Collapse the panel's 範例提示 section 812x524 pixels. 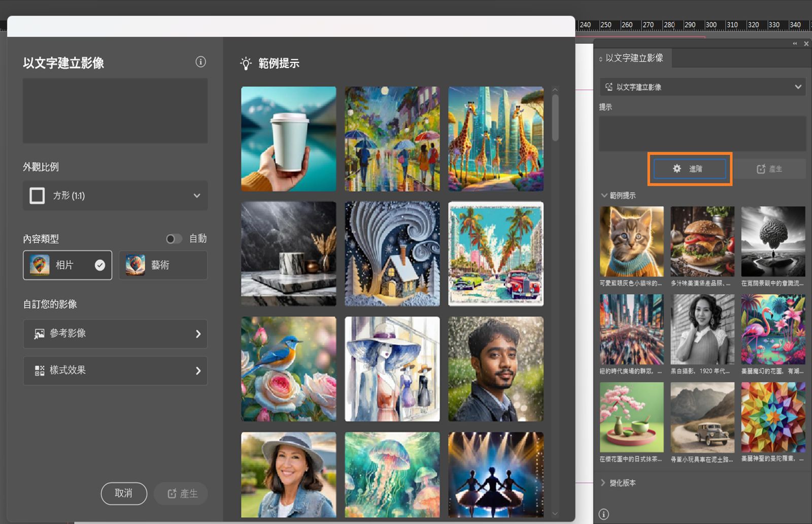(604, 195)
